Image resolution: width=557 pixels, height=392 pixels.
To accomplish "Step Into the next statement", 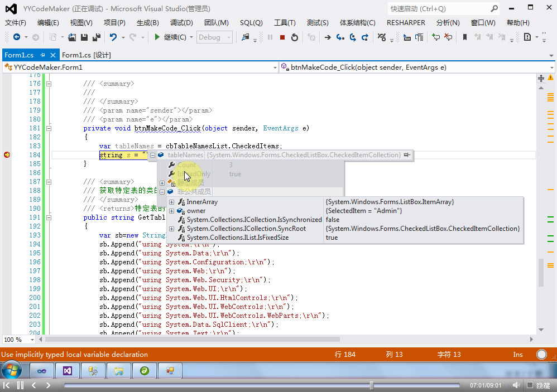I will 340,37.
